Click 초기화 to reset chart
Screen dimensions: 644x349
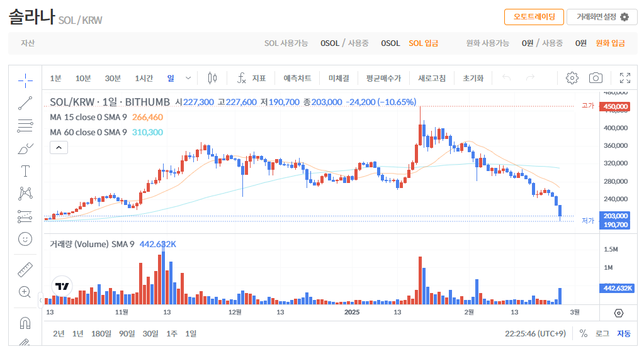[x=473, y=79]
